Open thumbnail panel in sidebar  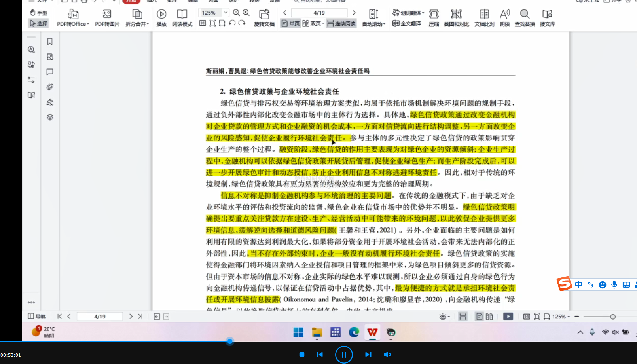point(50,57)
